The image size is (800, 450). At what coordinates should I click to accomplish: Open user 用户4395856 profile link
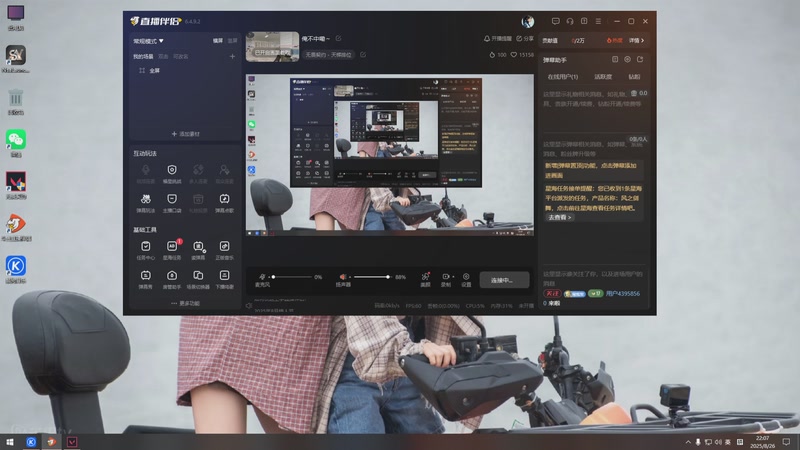click(623, 294)
